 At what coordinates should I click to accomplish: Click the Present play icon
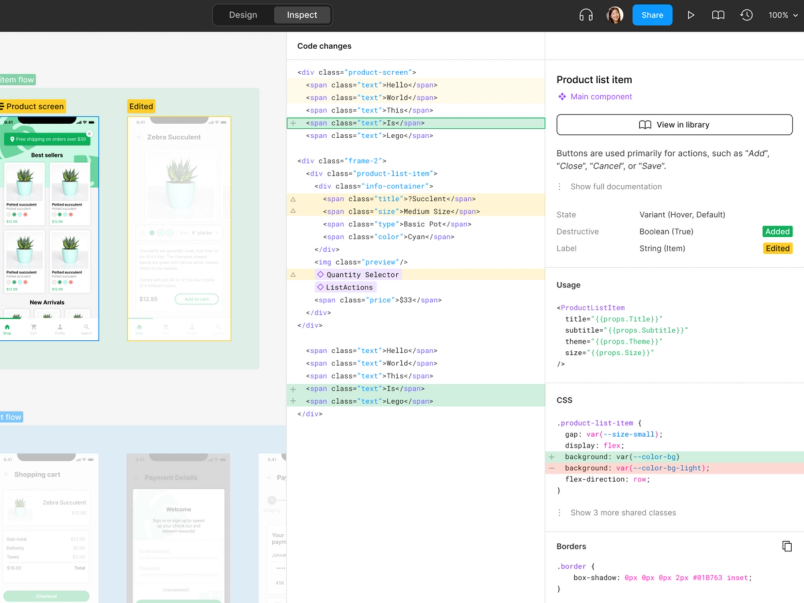click(691, 15)
